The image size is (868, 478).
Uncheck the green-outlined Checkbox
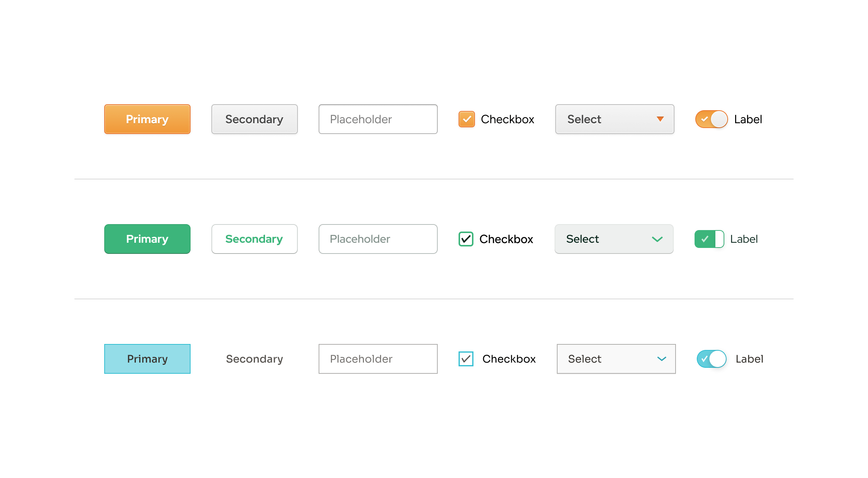[x=466, y=239]
